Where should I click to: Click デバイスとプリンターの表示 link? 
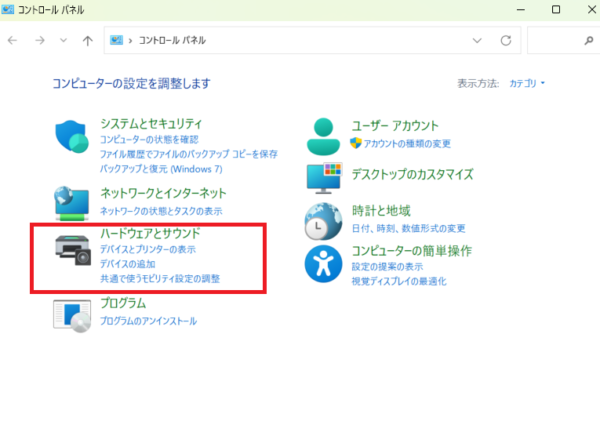(148, 249)
